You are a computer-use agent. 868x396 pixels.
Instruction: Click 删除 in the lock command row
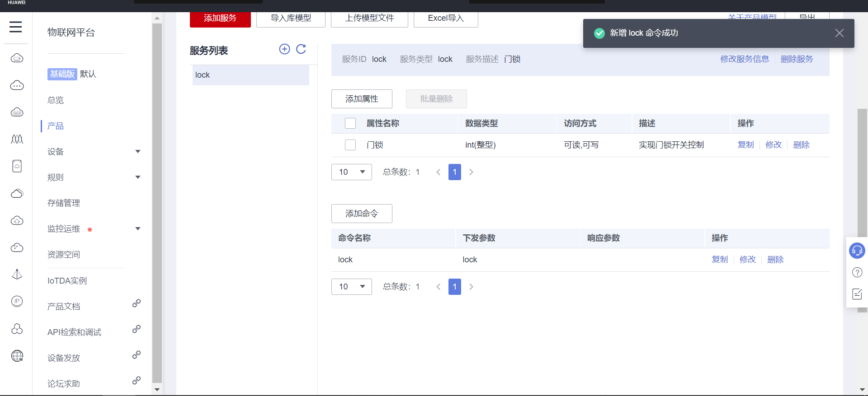click(776, 260)
